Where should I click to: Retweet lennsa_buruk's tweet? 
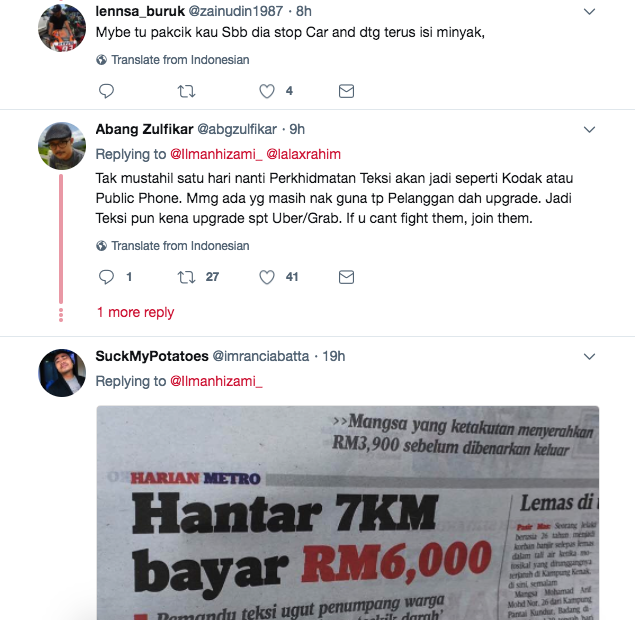pos(186,91)
